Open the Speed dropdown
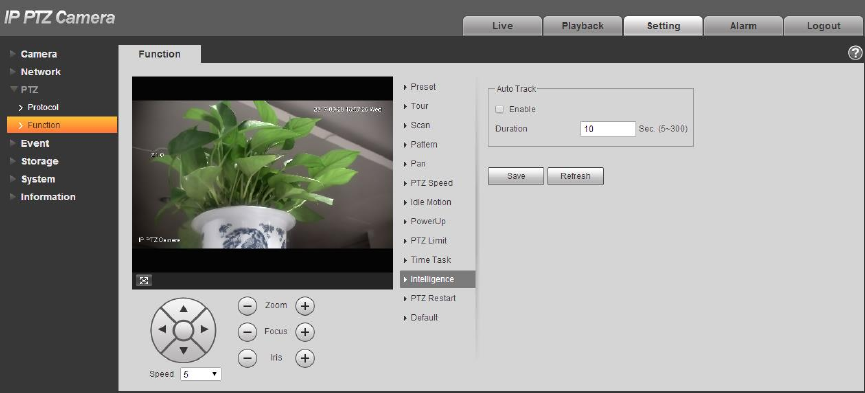The image size is (865, 393). [x=201, y=374]
